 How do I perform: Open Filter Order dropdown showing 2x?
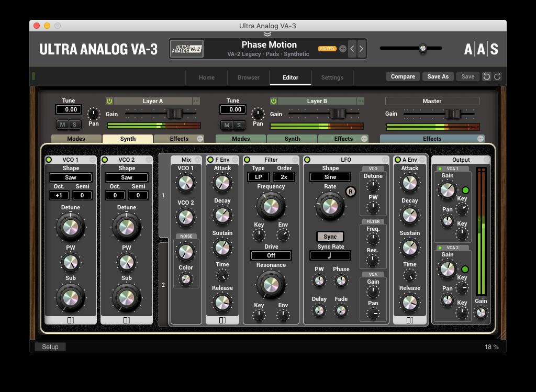284,177
